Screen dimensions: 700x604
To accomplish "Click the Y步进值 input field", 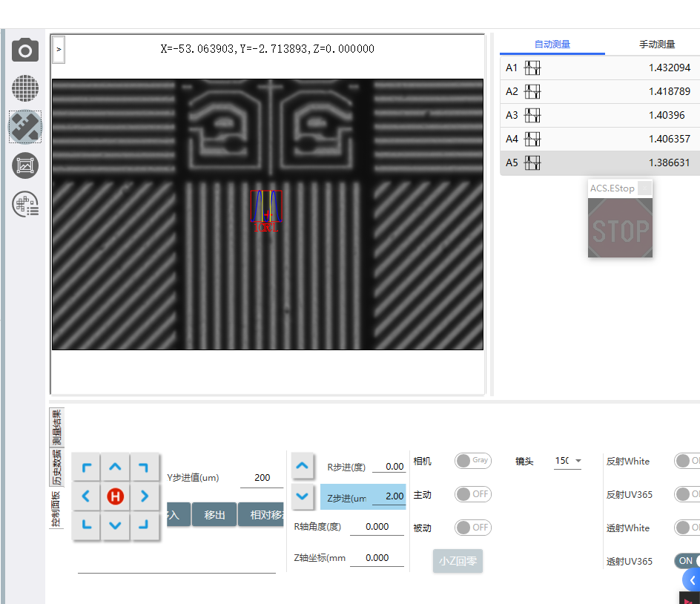I will pos(262,478).
